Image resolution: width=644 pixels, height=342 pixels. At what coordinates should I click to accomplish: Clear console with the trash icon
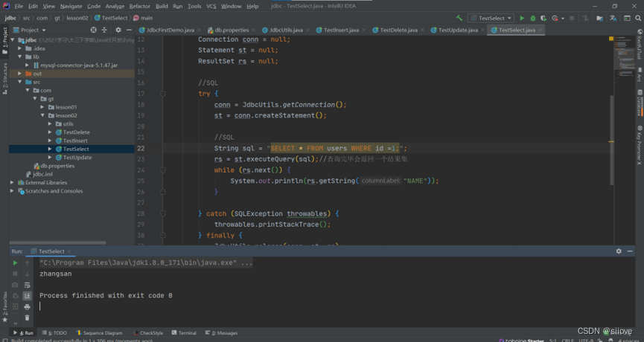(x=28, y=317)
